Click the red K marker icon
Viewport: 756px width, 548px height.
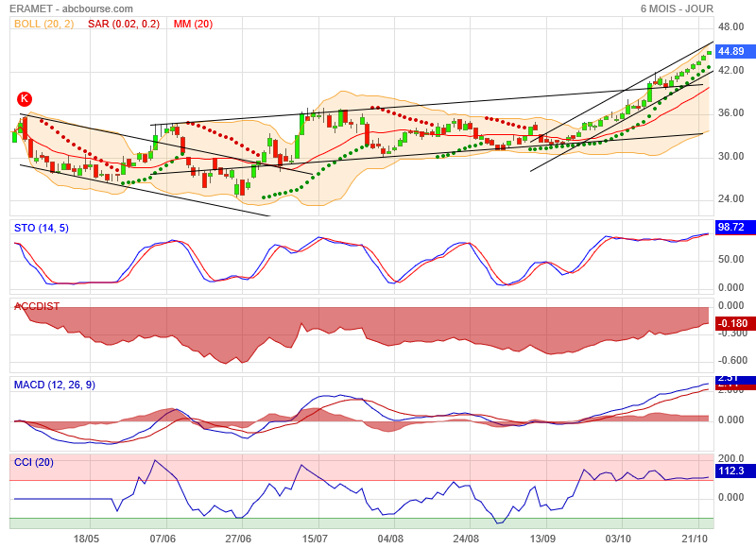(25, 99)
